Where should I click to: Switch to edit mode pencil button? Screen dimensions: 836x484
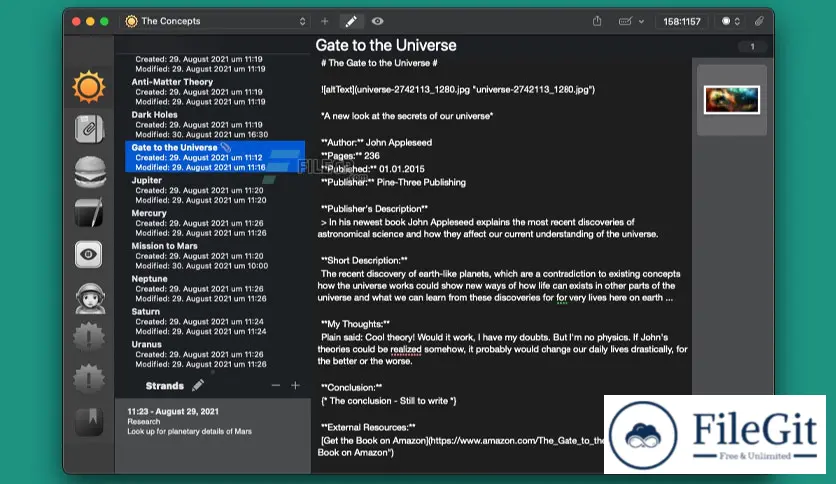[351, 21]
